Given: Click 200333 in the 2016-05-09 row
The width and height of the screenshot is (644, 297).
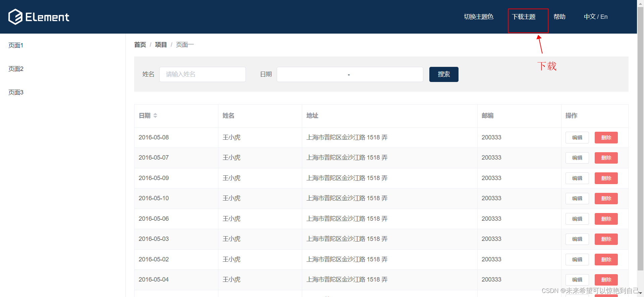Looking at the screenshot, I should (x=491, y=178).
